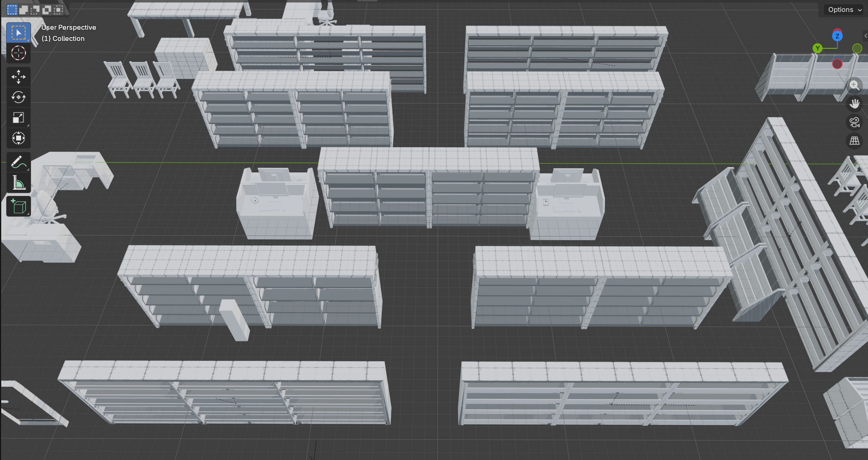
Task: Select the Measure ruler tool
Action: [x=18, y=182]
